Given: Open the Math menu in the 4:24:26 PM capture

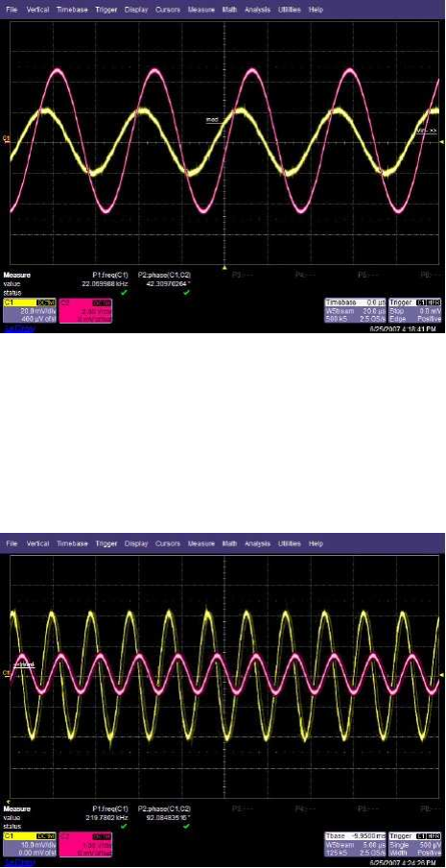Looking at the screenshot, I should coord(229,543).
